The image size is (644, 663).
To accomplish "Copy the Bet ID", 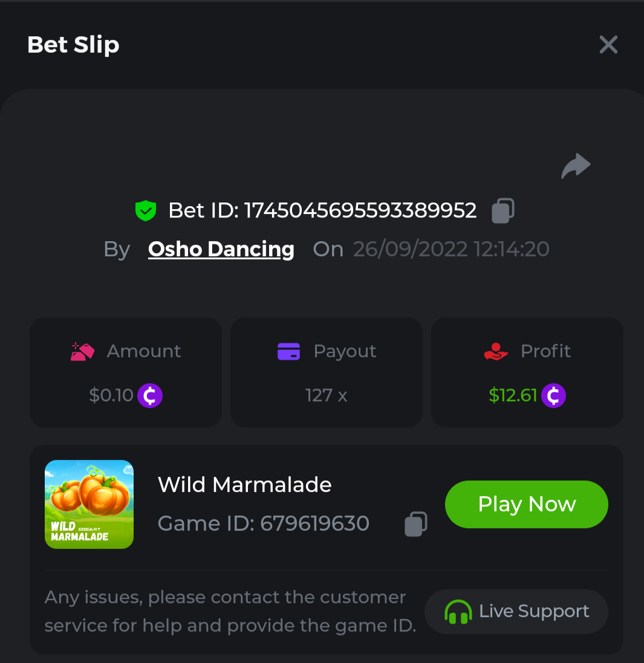I will point(503,210).
